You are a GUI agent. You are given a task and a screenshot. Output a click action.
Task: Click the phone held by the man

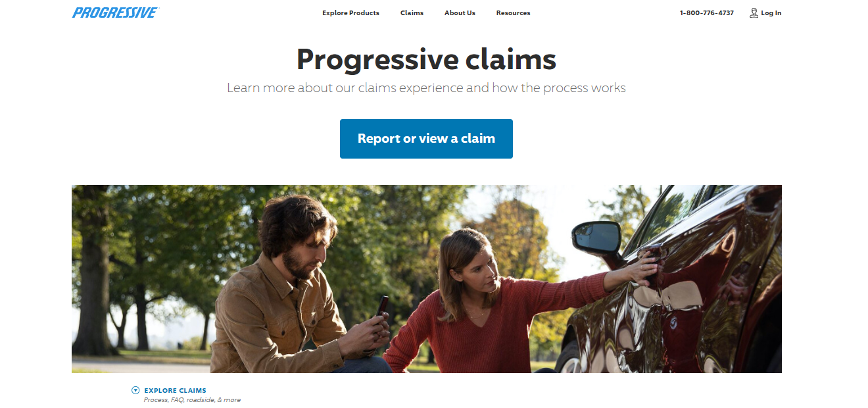click(381, 307)
